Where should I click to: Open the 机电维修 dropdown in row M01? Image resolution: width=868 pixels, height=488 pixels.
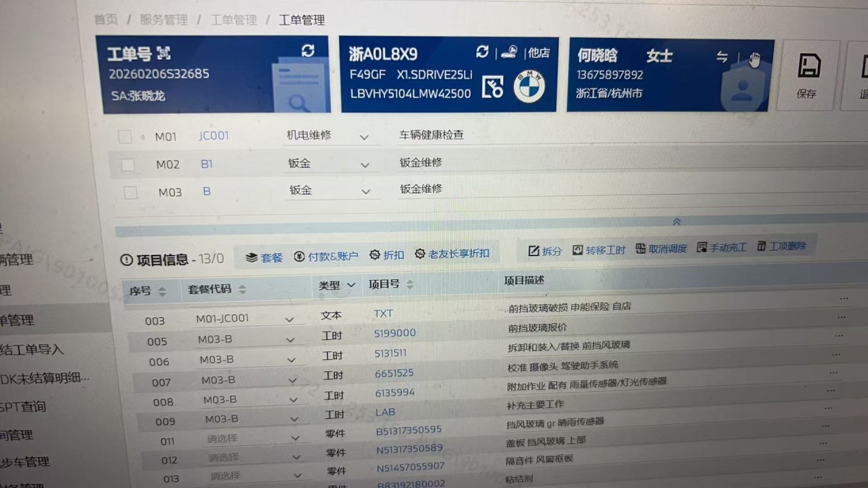(x=364, y=137)
